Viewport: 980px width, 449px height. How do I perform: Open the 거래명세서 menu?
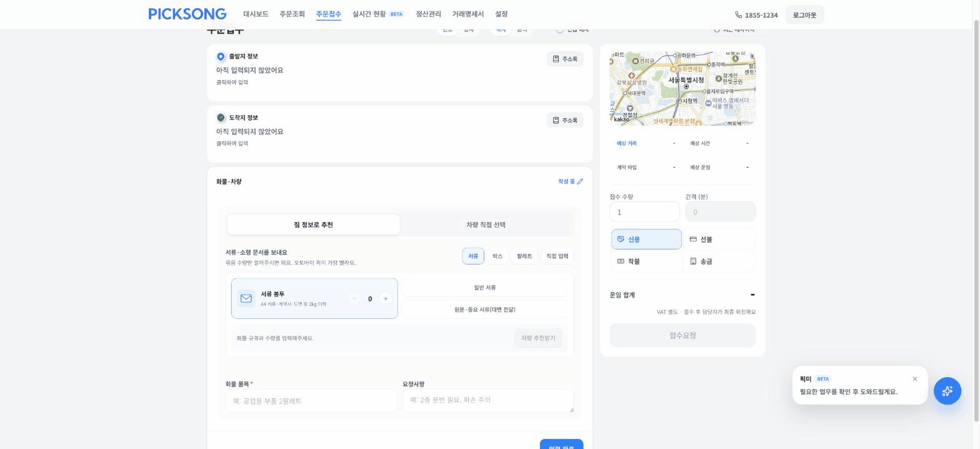coord(467,14)
